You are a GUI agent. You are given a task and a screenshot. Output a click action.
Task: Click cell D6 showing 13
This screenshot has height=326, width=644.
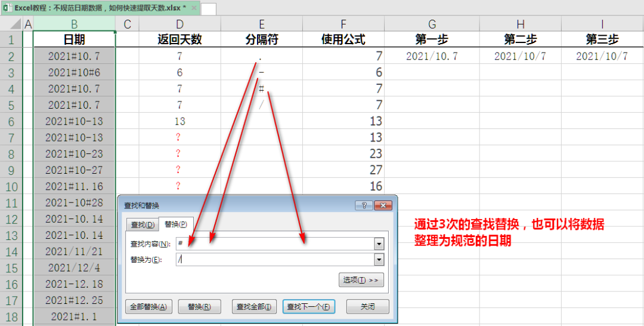pyautogui.click(x=179, y=121)
